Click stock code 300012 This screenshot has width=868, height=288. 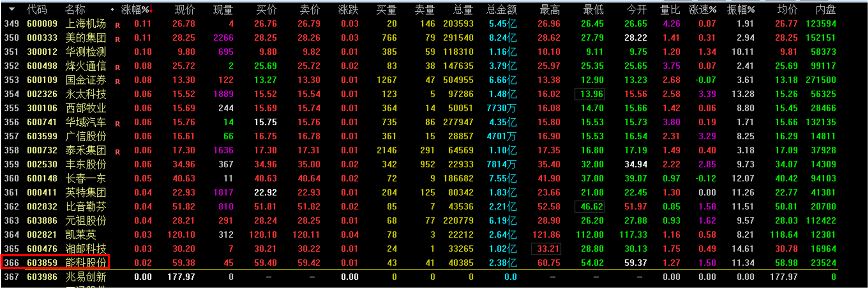pyautogui.click(x=42, y=52)
